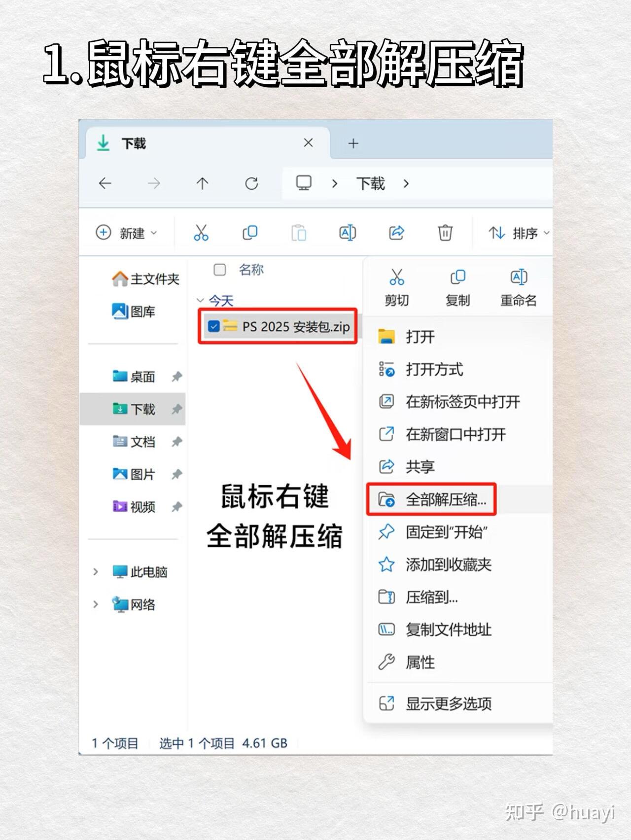Open 图片 in the sidebar
The image size is (631, 840).
(134, 475)
